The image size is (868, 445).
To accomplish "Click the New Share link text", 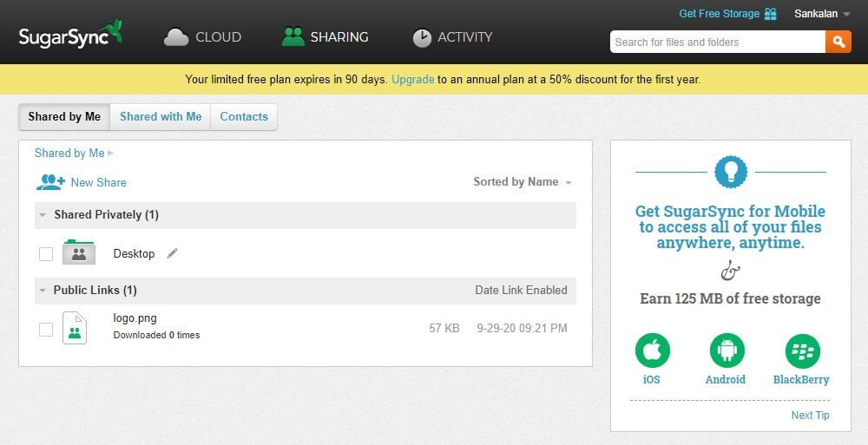I will click(99, 183).
